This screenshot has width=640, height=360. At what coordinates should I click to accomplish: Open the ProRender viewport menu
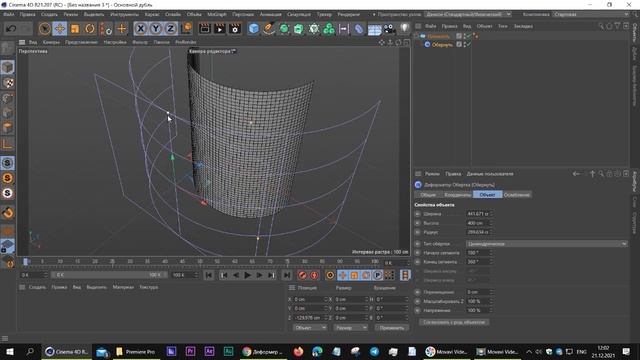186,42
